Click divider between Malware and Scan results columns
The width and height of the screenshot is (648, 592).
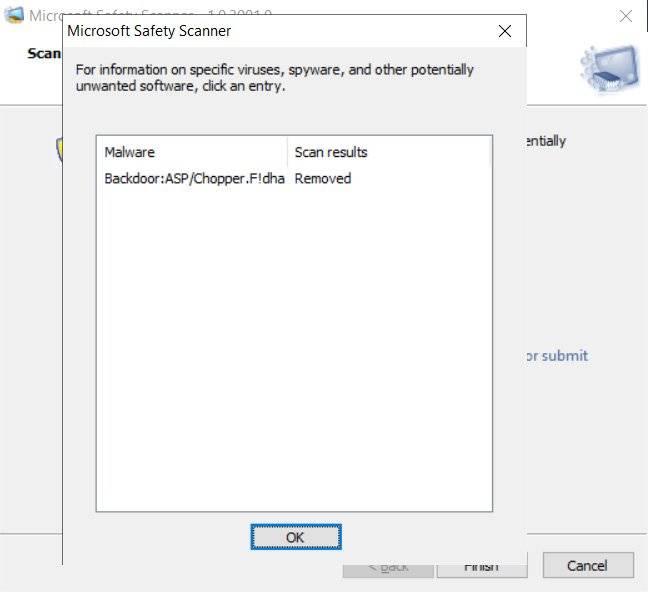click(x=288, y=152)
